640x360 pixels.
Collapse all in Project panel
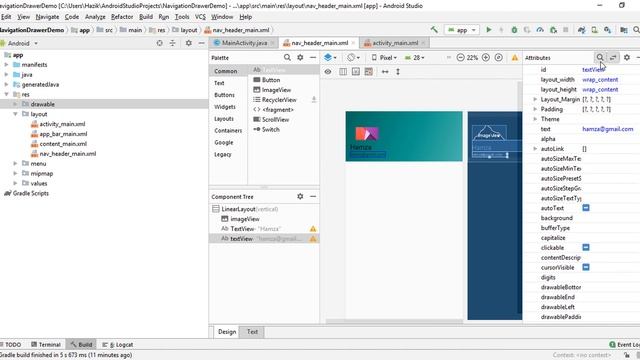click(173, 43)
